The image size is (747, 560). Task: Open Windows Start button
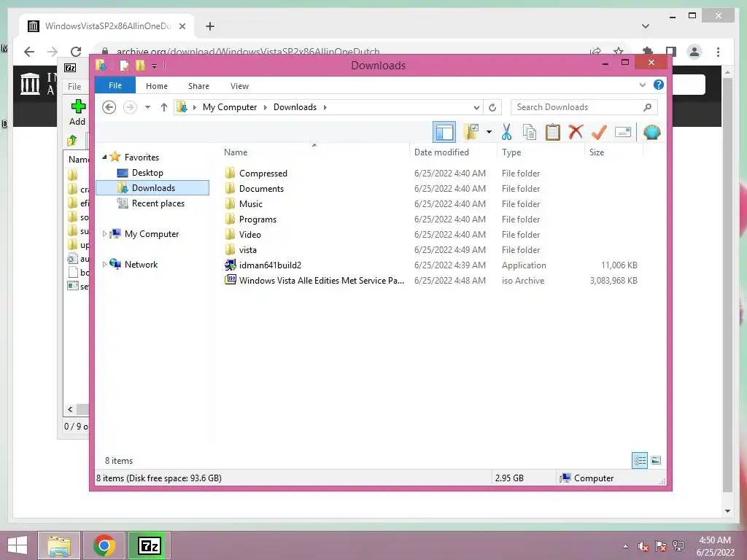pos(18,545)
